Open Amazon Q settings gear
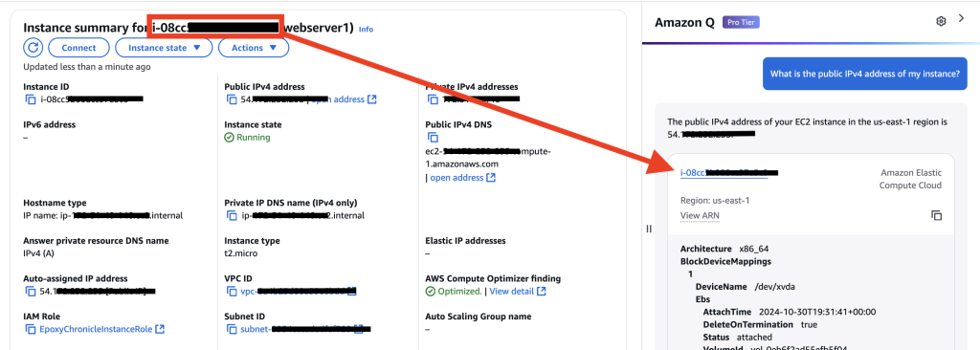Image resolution: width=980 pixels, height=350 pixels. [x=941, y=21]
